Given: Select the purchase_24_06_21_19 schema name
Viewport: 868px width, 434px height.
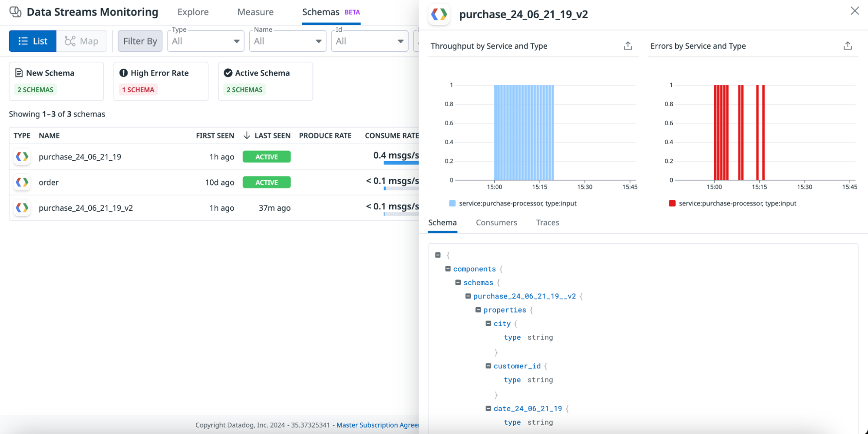Looking at the screenshot, I should coord(80,157).
